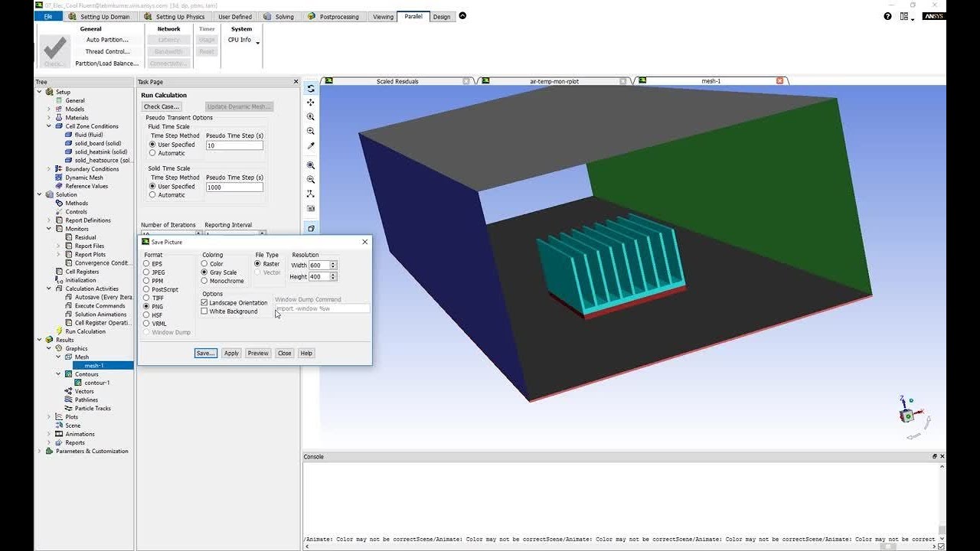The image size is (980, 551).
Task: Click the axes orientation toolbar icon
Action: point(311,194)
